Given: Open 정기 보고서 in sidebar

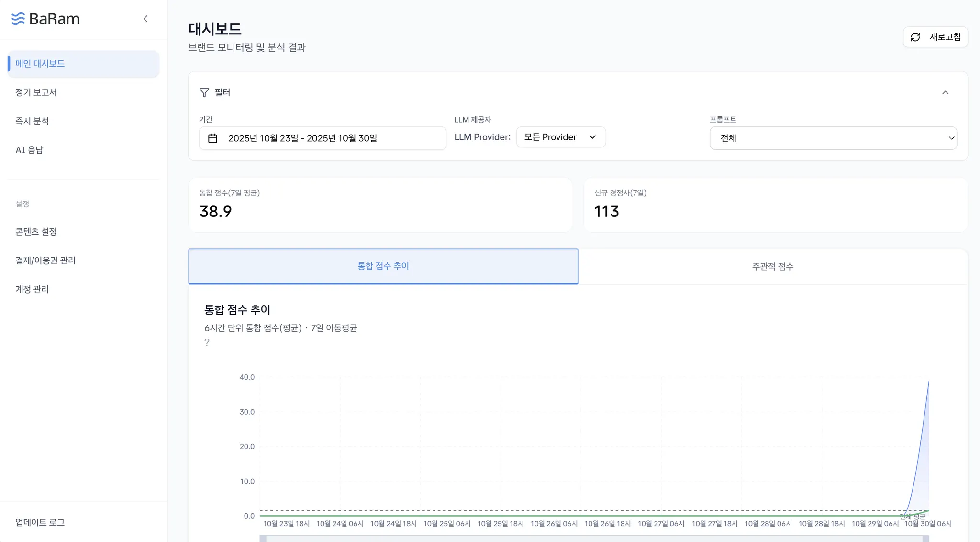Looking at the screenshot, I should (36, 92).
